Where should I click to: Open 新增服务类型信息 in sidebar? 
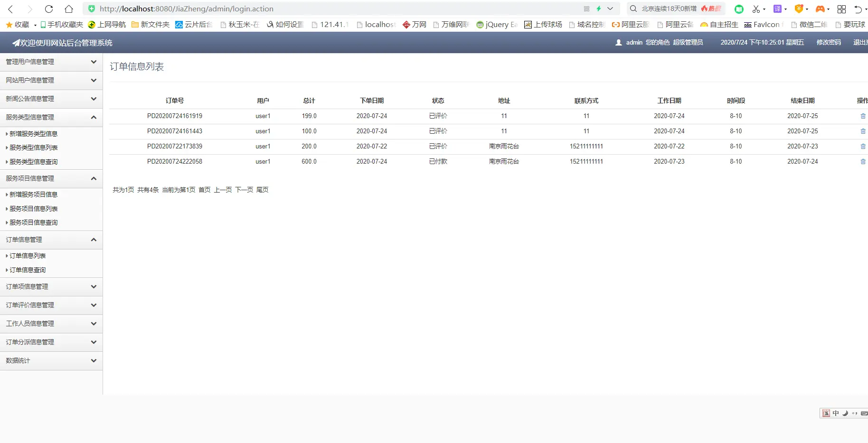(33, 134)
